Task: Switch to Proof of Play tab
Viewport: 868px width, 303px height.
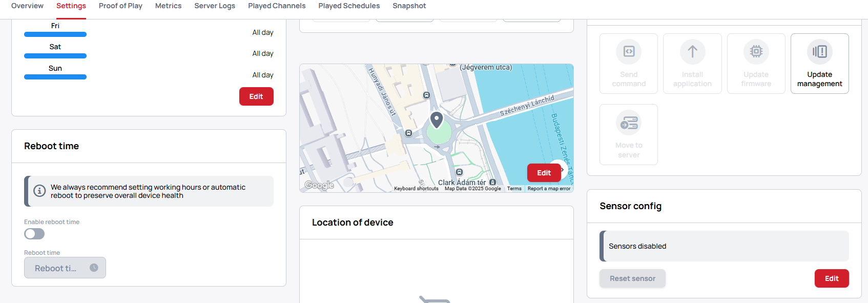Action: 120,6
